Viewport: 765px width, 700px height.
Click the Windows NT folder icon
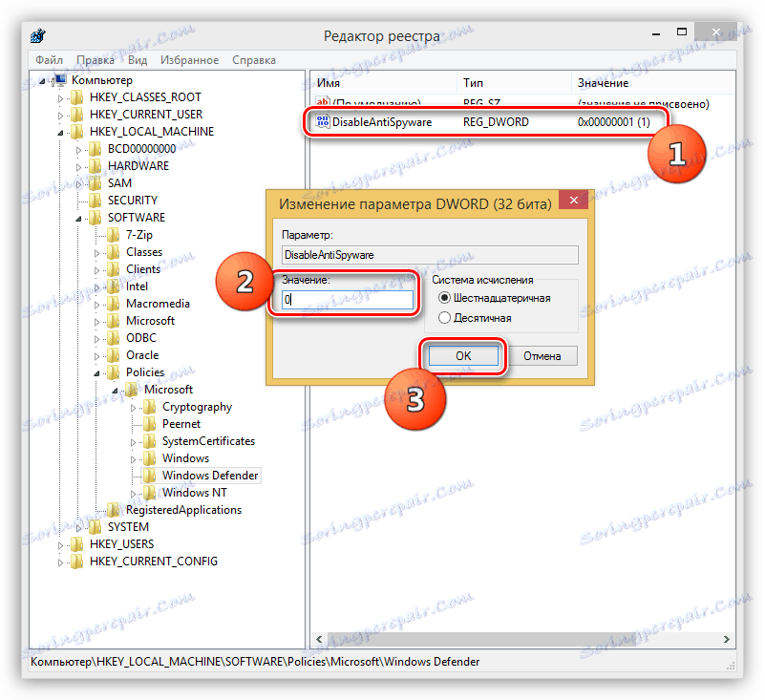149,493
